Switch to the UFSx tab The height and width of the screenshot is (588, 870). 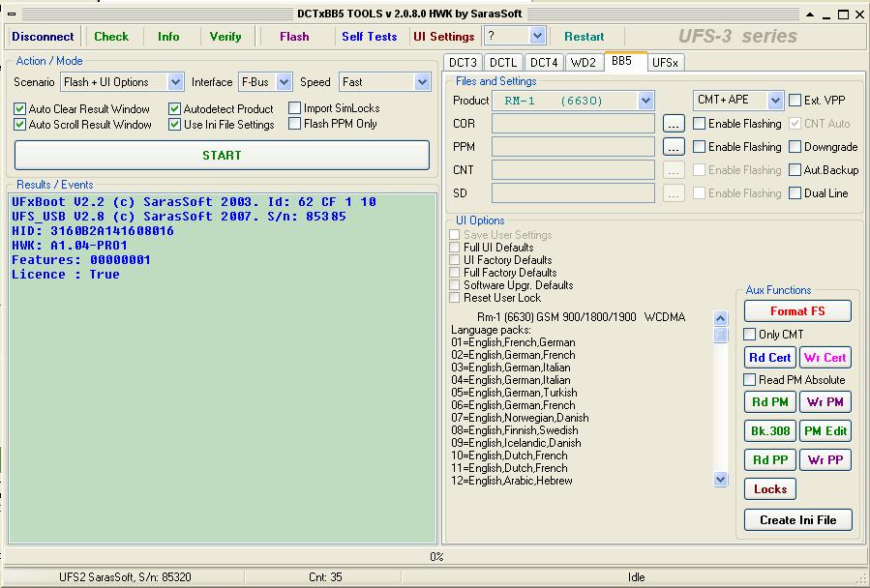click(665, 63)
